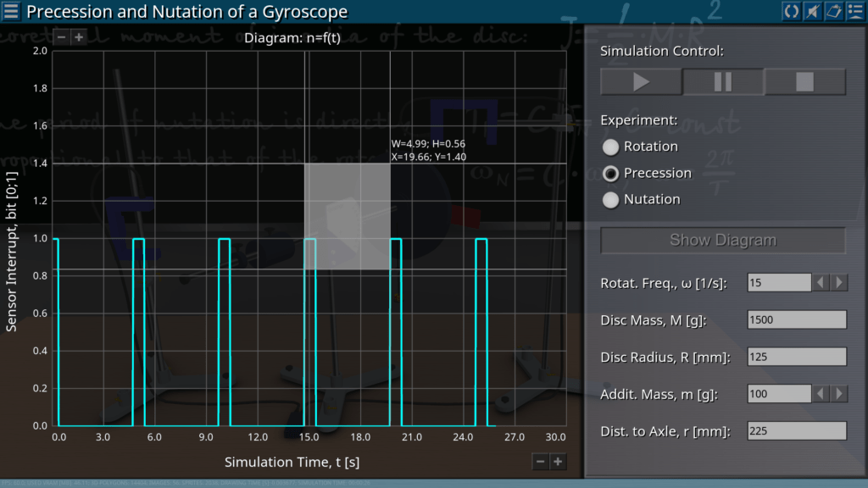
Task: Increase the rotation frequency with right arrow
Action: [839, 283]
